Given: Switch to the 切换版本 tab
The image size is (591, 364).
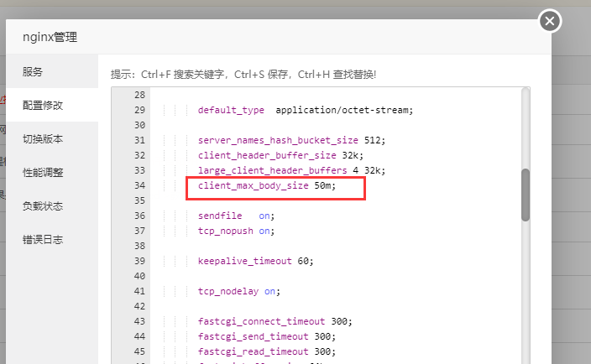Looking at the screenshot, I should point(52,138).
